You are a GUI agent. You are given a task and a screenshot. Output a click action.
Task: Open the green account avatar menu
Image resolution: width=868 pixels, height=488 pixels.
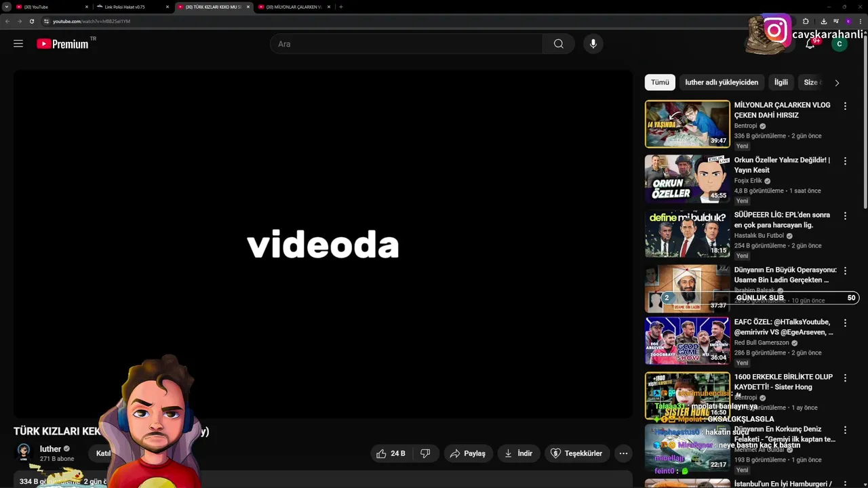click(x=840, y=44)
